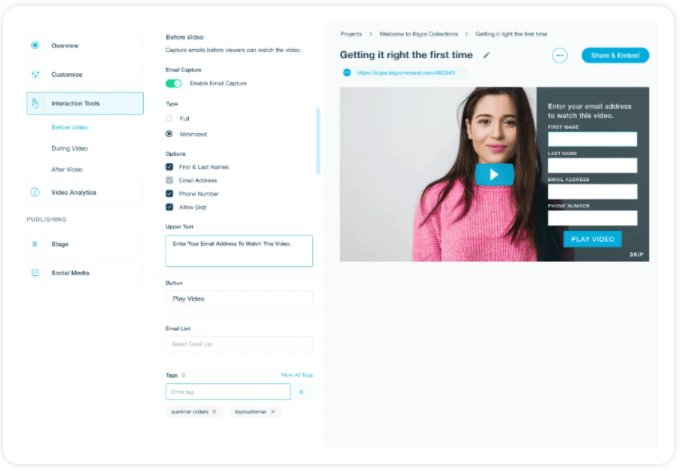Click the Social Media icon

coord(35,273)
